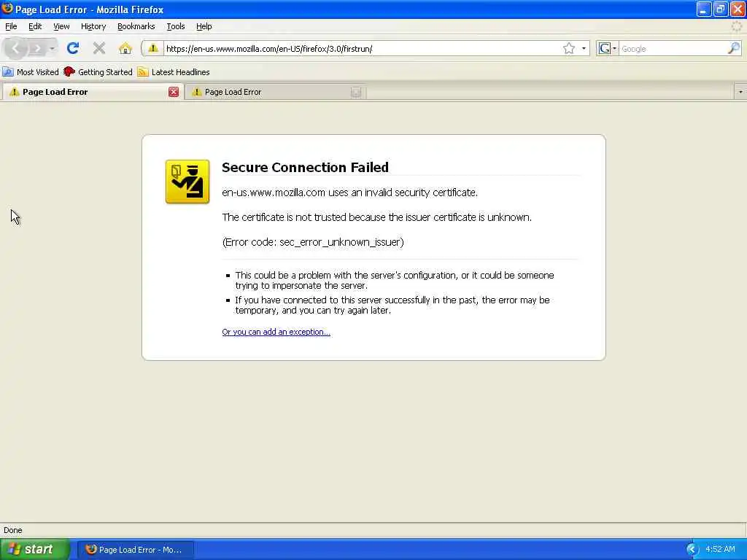Click the Stop loading X icon
This screenshot has width=747, height=560.
(x=99, y=48)
